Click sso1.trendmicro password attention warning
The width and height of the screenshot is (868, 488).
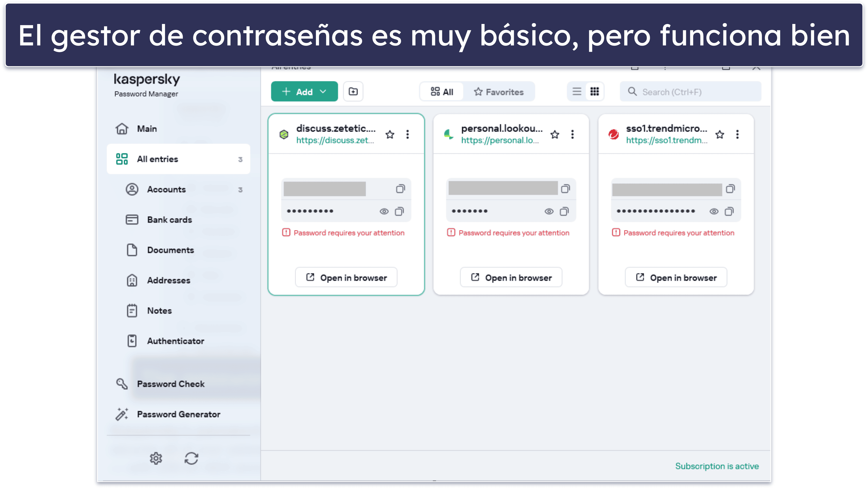click(x=673, y=233)
